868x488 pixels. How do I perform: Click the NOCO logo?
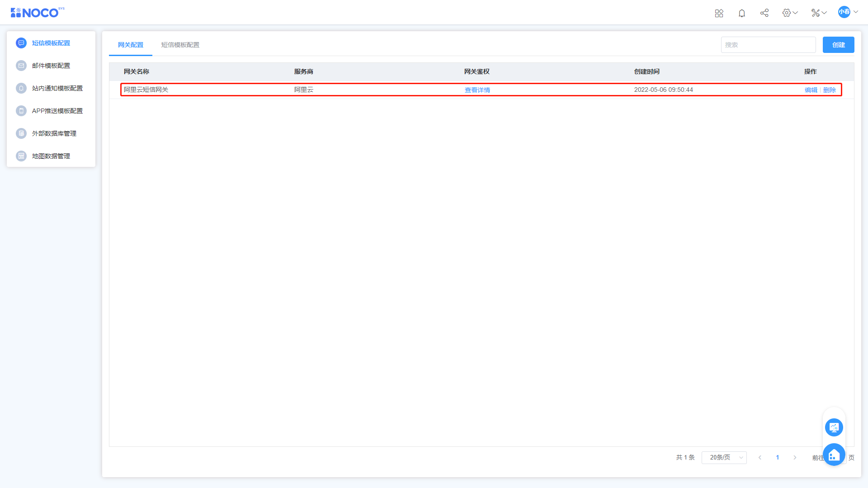tap(37, 12)
